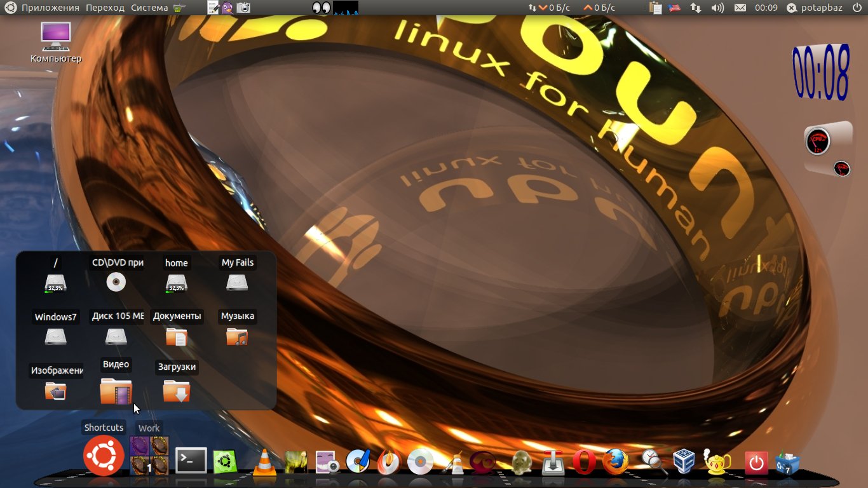Launch VLC media player from the dock
Screen dimensions: 868x488
[265, 462]
